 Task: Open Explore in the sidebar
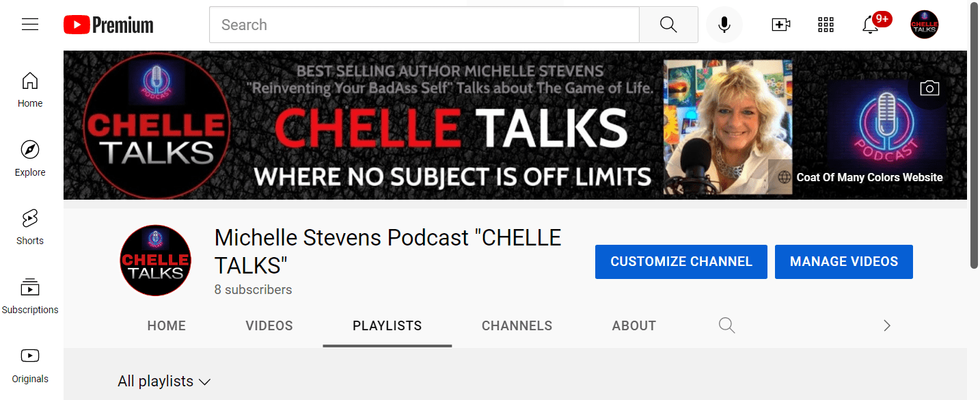30,159
